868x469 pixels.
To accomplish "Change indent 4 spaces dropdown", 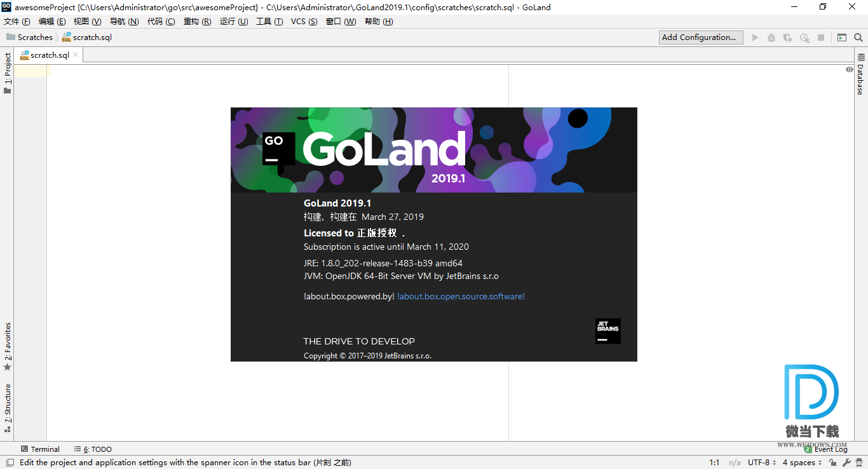I will 803,463.
